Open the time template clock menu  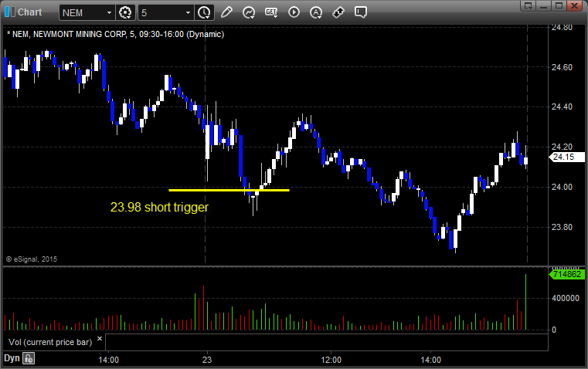[205, 12]
